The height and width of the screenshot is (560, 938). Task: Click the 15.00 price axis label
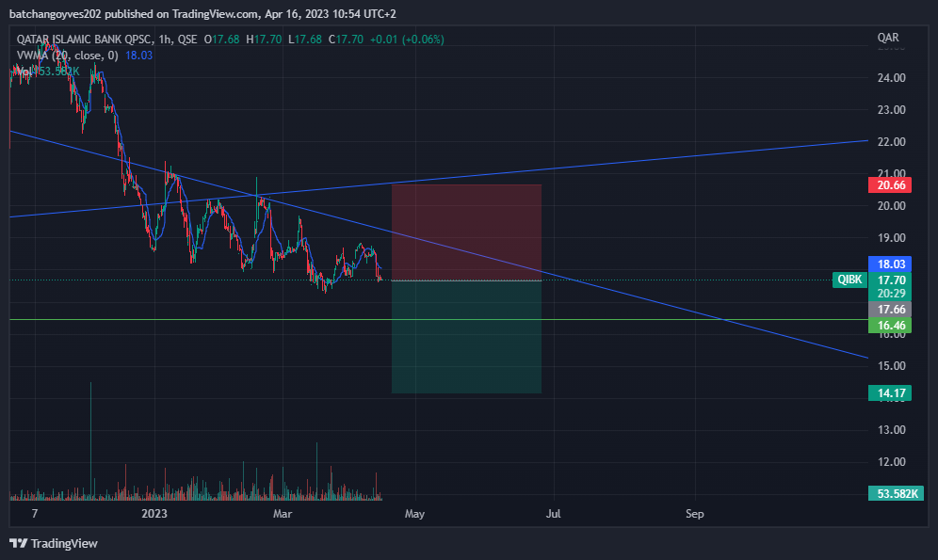tap(891, 366)
